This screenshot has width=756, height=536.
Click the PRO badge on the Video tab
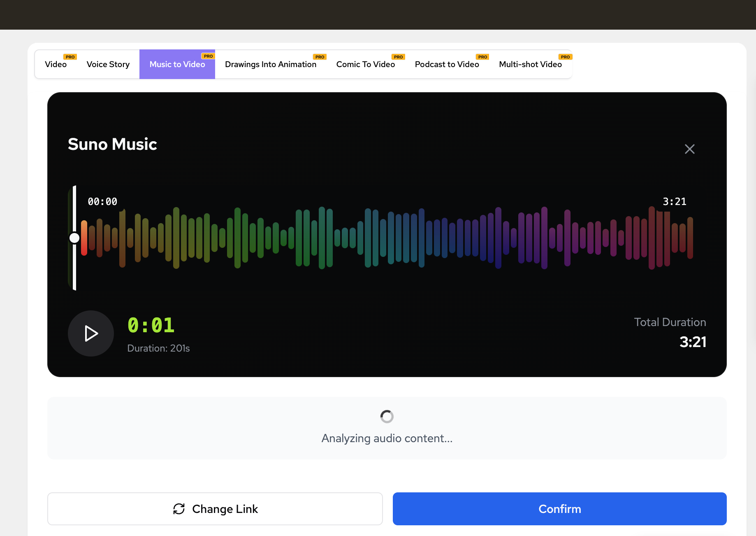70,57
